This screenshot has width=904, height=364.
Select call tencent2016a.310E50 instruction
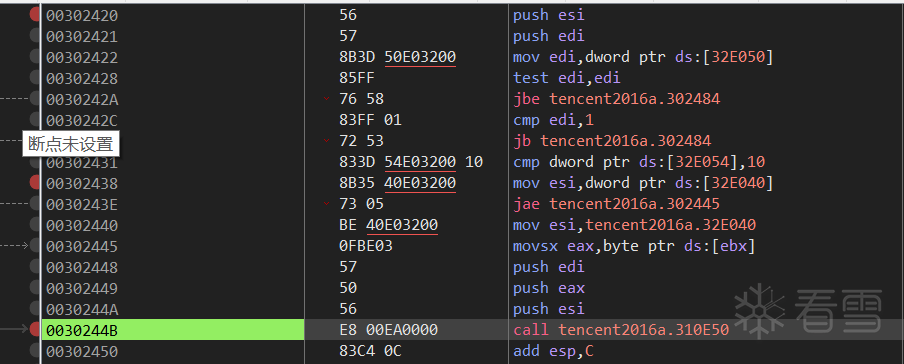tap(621, 330)
